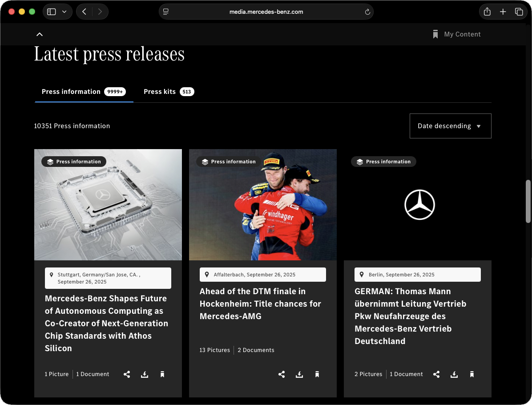
Task: Go forward to next page
Action: [100, 12]
